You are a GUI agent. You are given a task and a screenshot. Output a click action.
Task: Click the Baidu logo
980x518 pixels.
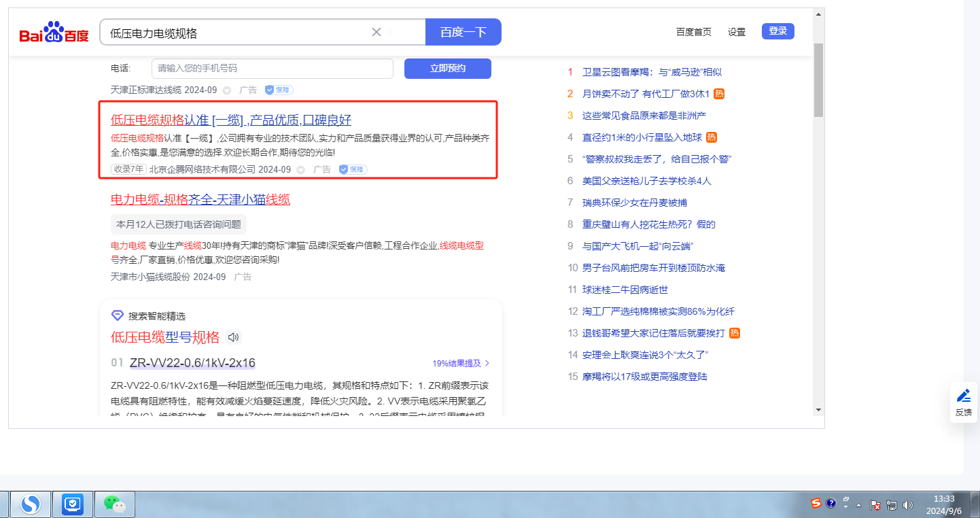click(54, 32)
